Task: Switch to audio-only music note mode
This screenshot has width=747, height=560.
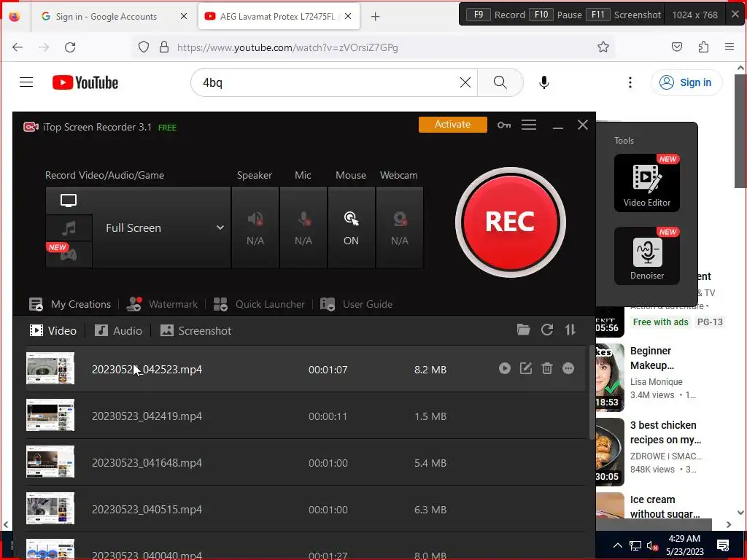Action: click(x=69, y=228)
